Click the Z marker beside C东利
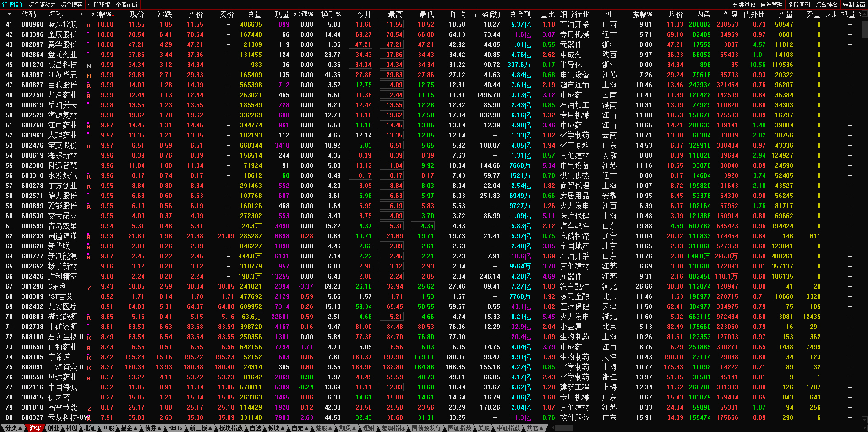 click(x=89, y=288)
